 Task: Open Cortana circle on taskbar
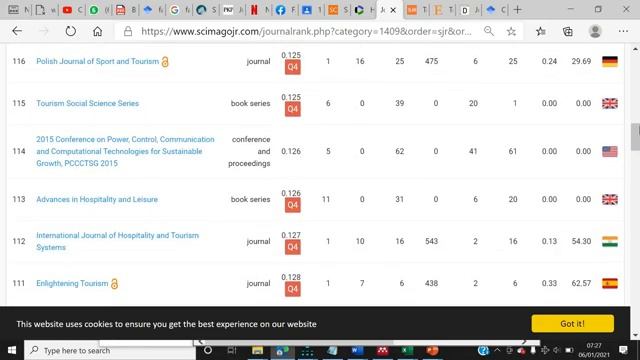click(x=208, y=350)
